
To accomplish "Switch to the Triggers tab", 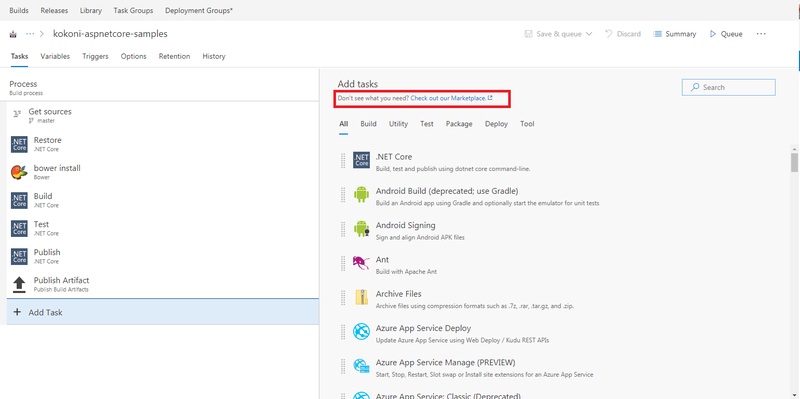I will tap(95, 56).
